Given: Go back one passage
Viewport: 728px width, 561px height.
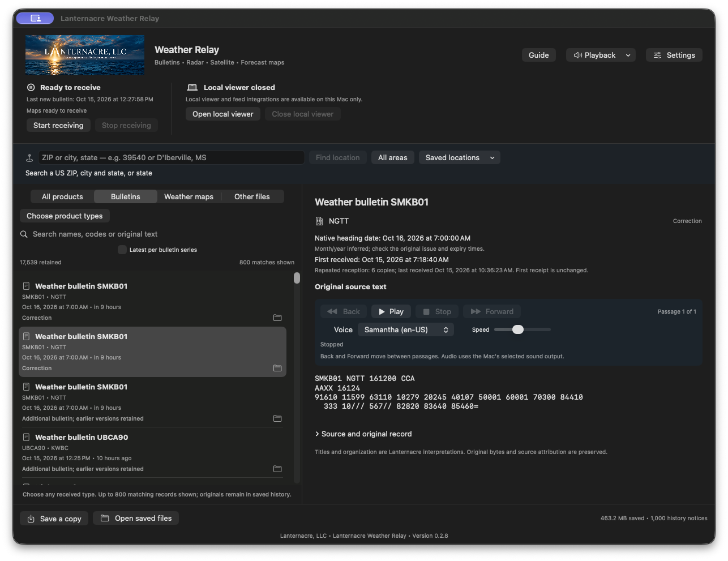Looking at the screenshot, I should (x=344, y=311).
